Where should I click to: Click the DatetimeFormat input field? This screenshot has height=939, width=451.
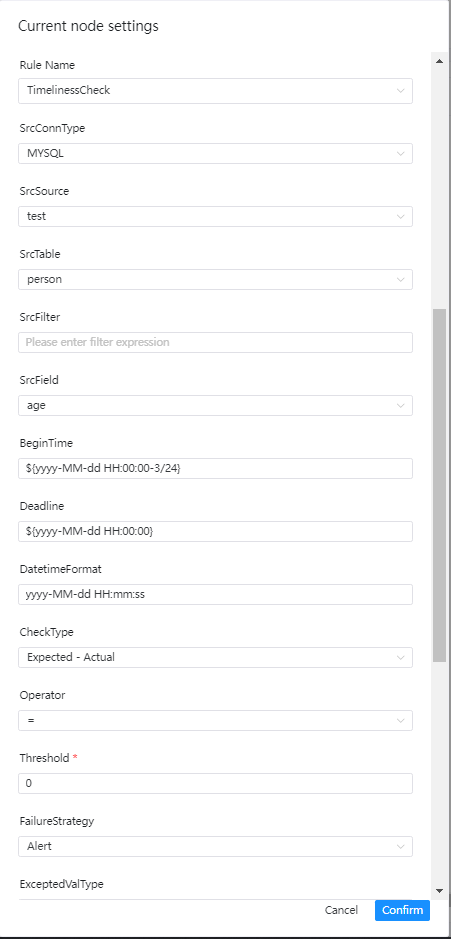[x=215, y=594]
